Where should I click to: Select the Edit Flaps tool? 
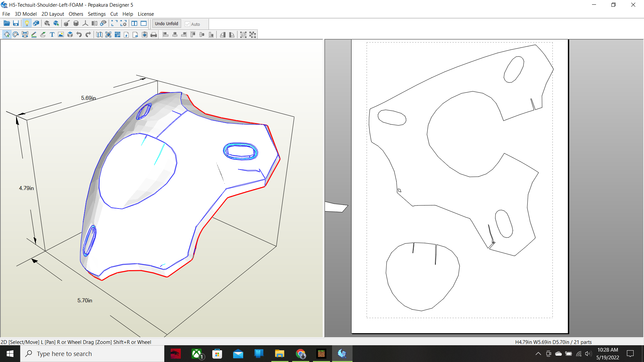(x=43, y=35)
